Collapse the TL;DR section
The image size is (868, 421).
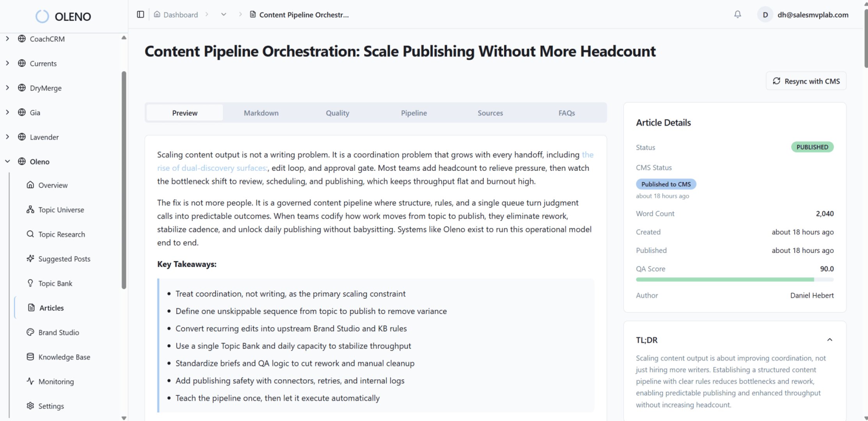pyautogui.click(x=830, y=340)
